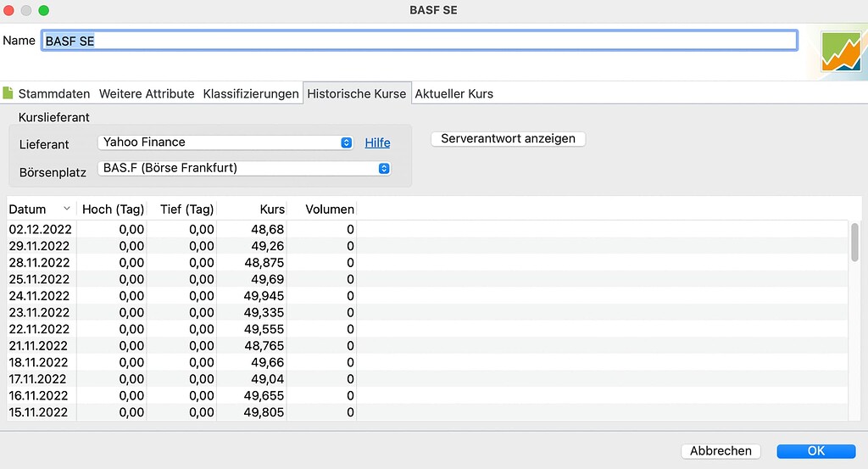The width and height of the screenshot is (868, 469).
Task: Confirm with the OK button
Action: pos(816,450)
